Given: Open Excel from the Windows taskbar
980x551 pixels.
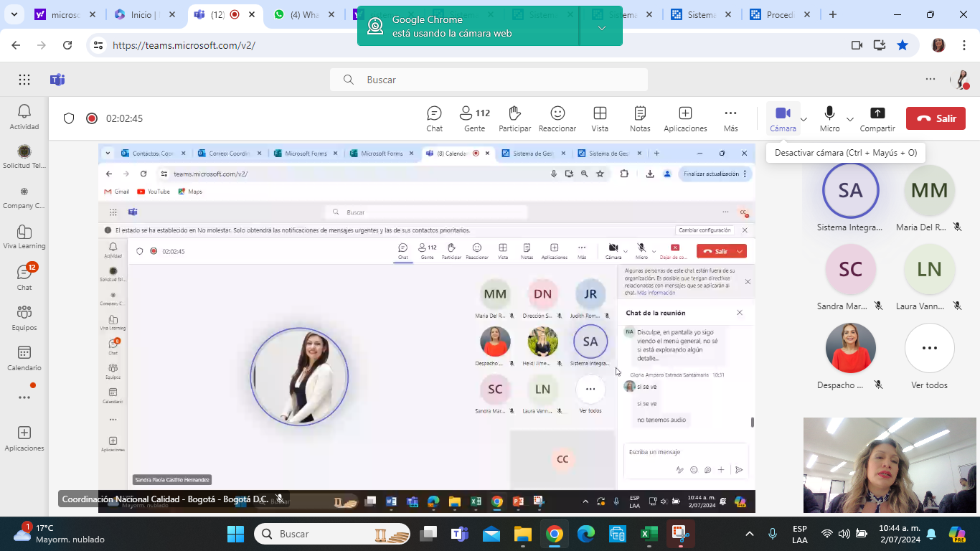Looking at the screenshot, I should [648, 534].
